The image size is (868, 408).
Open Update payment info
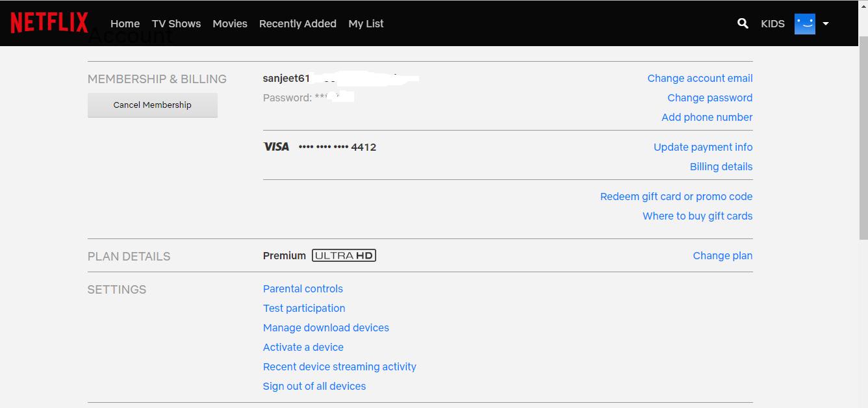click(703, 147)
